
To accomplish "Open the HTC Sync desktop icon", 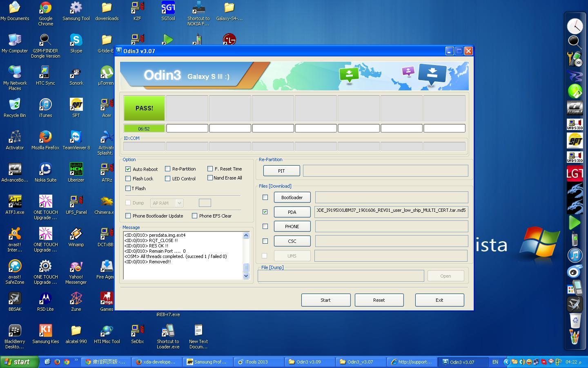I will tap(45, 76).
